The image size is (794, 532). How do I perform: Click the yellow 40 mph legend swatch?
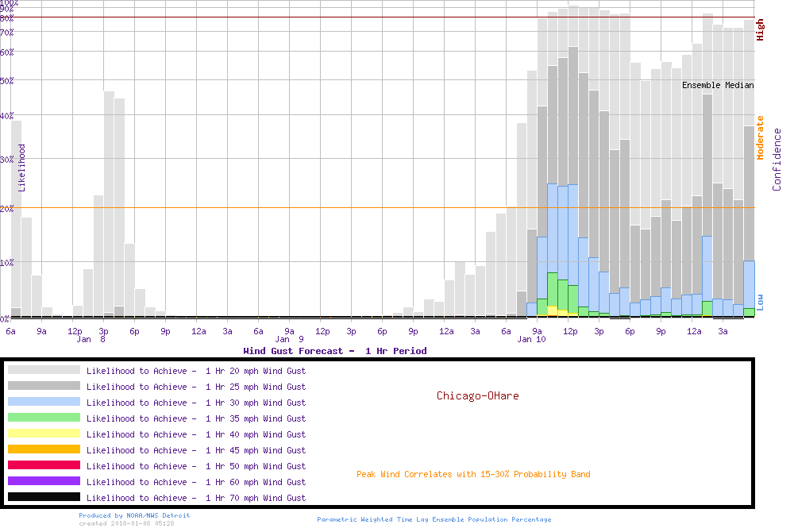click(44, 434)
